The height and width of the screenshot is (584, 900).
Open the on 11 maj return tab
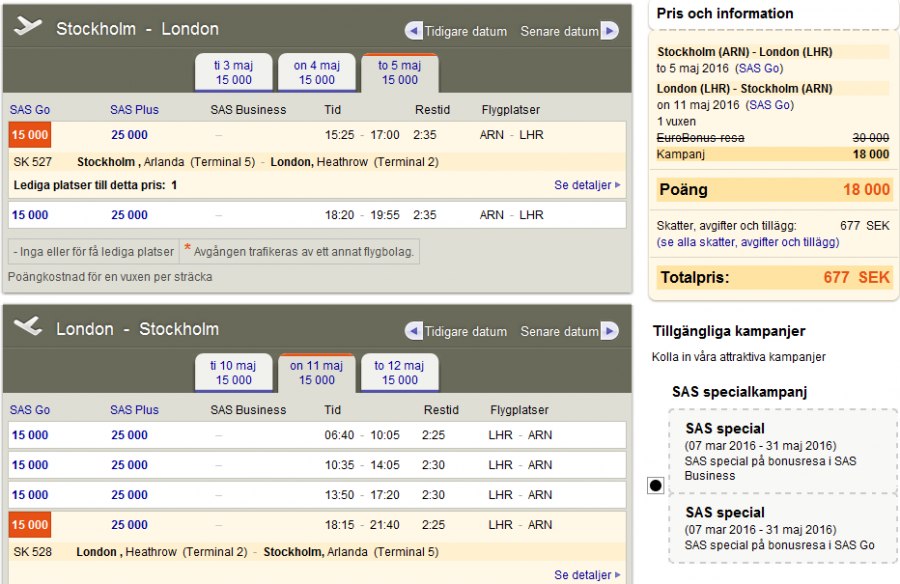317,373
